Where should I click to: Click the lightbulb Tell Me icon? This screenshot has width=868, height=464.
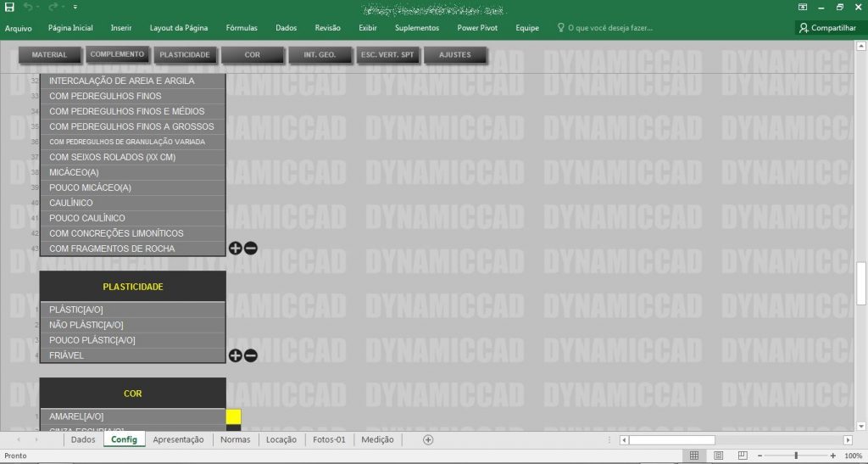coord(560,27)
